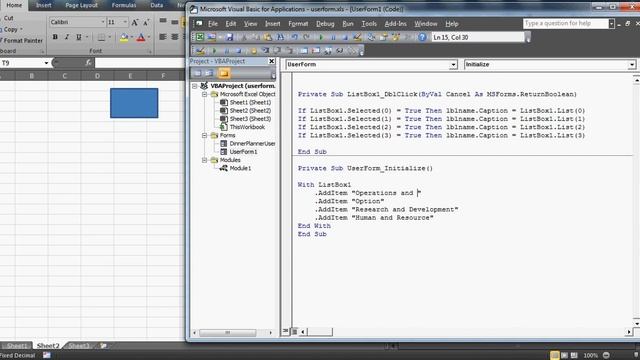Select the blue rectangle shape on the sheet
The height and width of the screenshot is (360, 640).
point(134,103)
